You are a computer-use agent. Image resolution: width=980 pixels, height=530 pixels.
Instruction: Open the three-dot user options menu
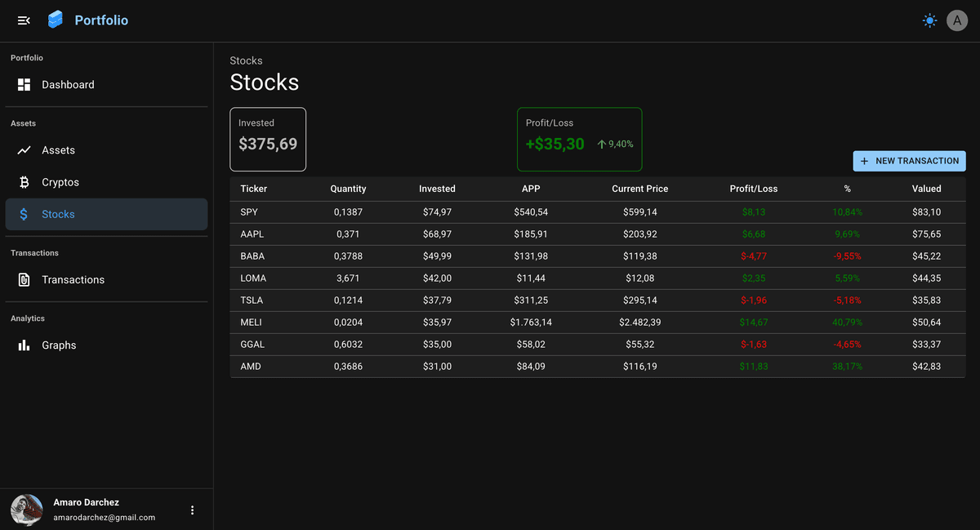[x=193, y=510]
